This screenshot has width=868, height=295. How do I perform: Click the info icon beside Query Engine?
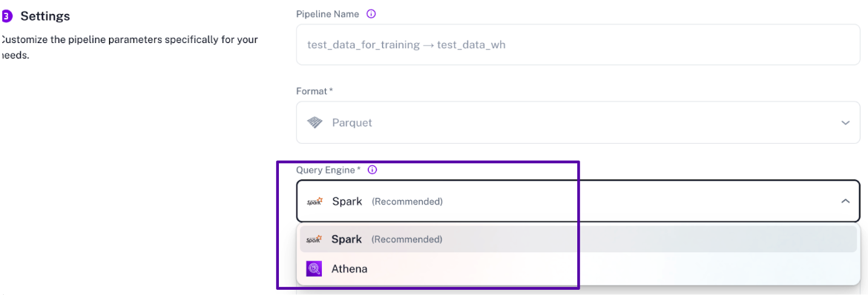[x=372, y=170]
